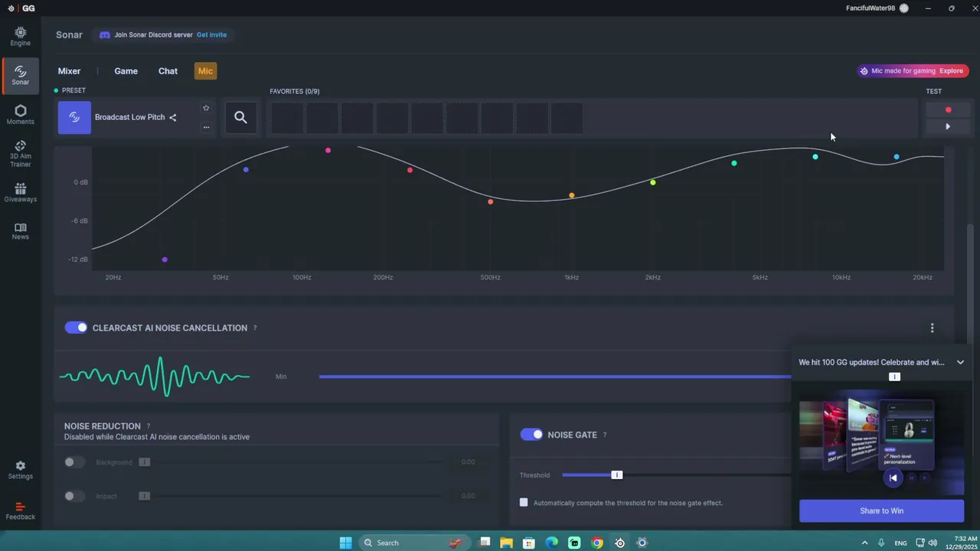Click the Noise Gate threshold slider handle
This screenshot has height=551, width=980.
pos(616,475)
